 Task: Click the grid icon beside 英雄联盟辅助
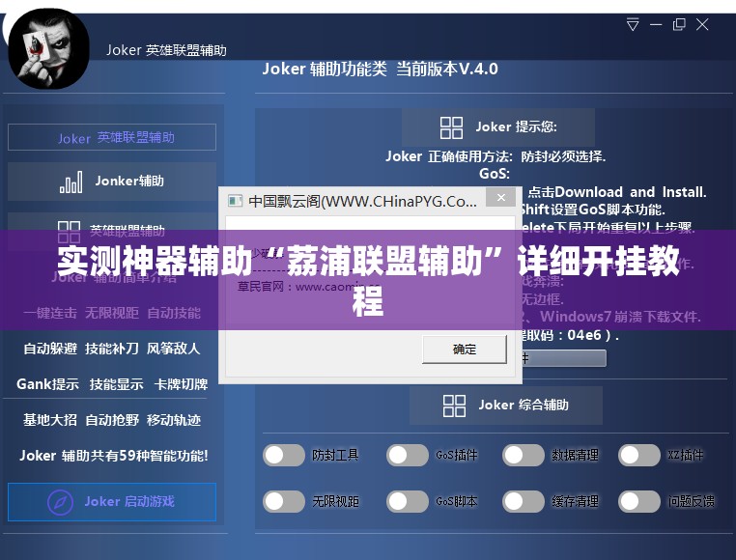click(69, 232)
